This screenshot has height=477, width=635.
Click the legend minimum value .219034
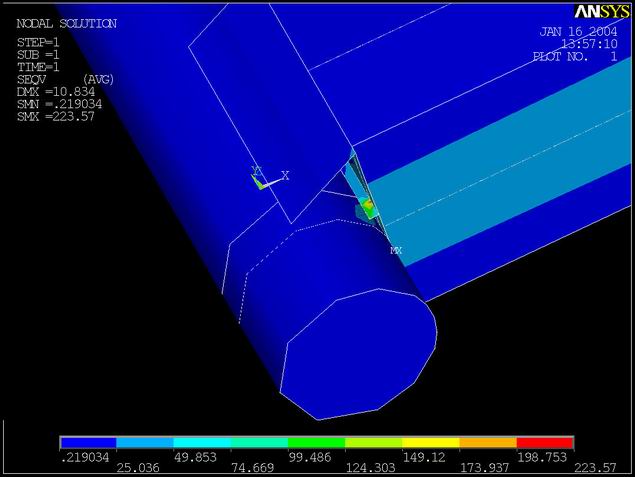click(x=85, y=457)
